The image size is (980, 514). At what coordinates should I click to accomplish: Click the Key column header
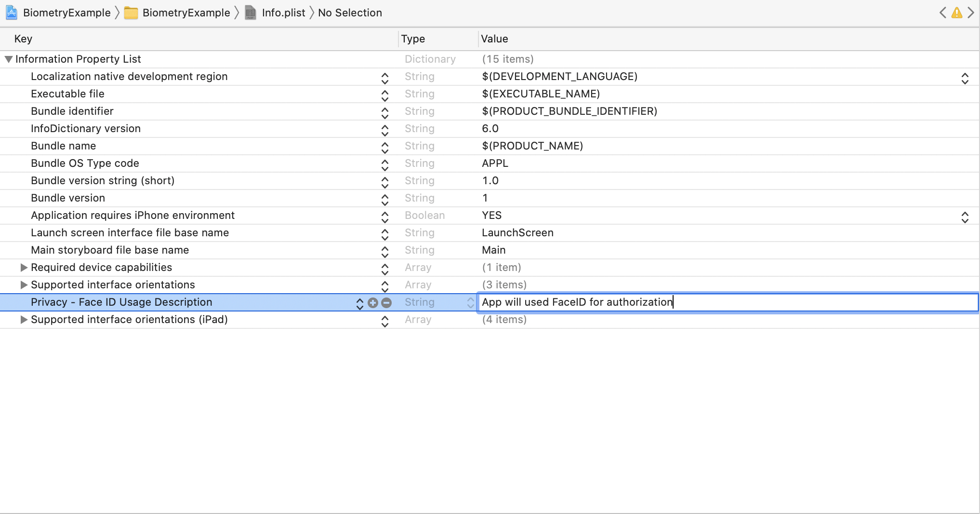click(23, 39)
